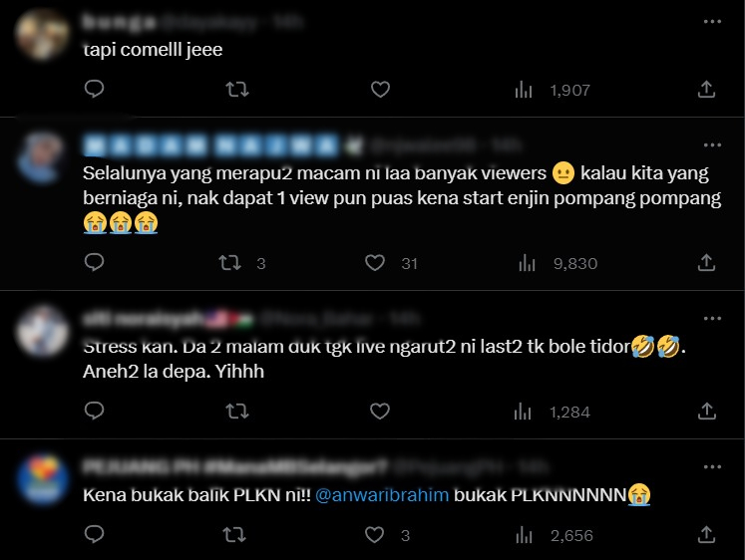745x560 pixels.
Task: Retweet the 'Kena bukak balik PLKN' tweet
Action: click(x=234, y=535)
